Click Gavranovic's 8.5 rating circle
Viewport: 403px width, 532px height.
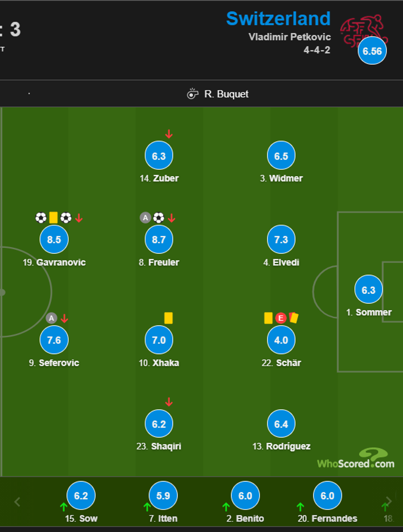(54, 240)
